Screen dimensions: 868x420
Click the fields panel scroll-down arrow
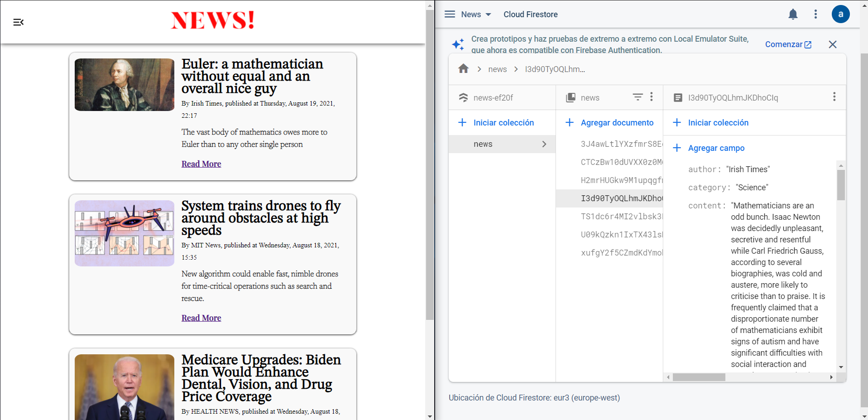841,367
